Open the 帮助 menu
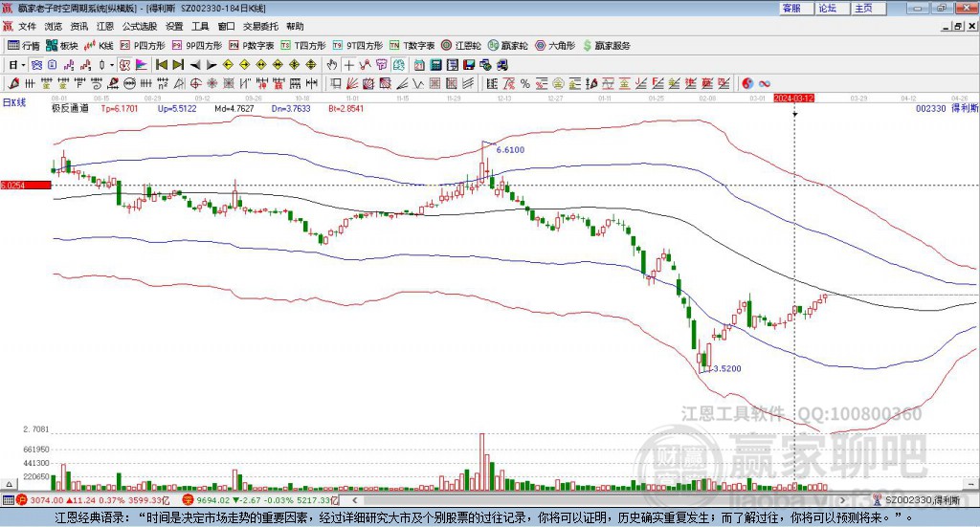Image resolution: width=980 pixels, height=527 pixels. coord(295,26)
